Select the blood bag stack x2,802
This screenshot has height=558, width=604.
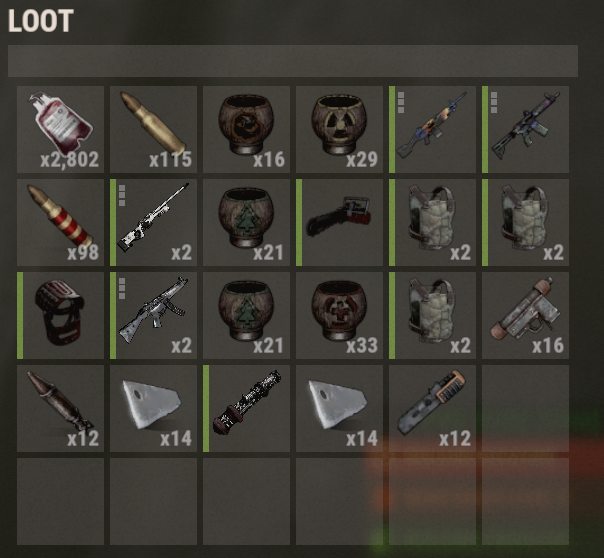tap(60, 129)
